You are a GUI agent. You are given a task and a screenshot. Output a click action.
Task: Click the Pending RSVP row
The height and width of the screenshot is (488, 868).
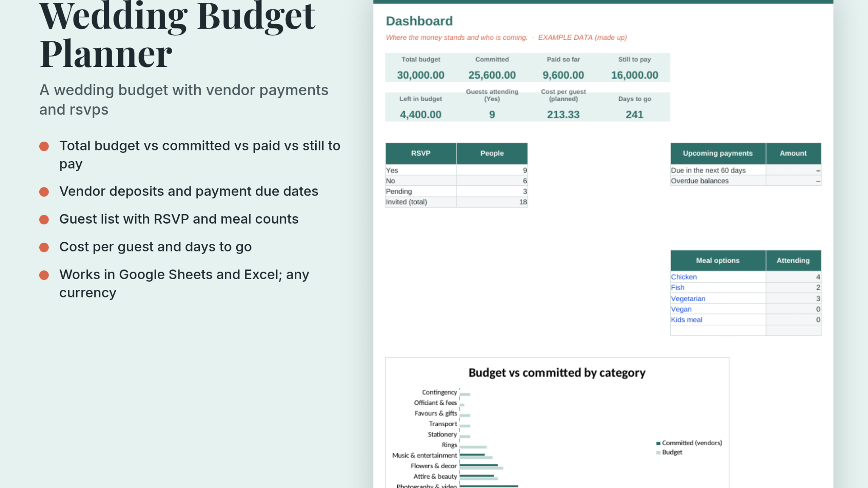pyautogui.click(x=456, y=191)
